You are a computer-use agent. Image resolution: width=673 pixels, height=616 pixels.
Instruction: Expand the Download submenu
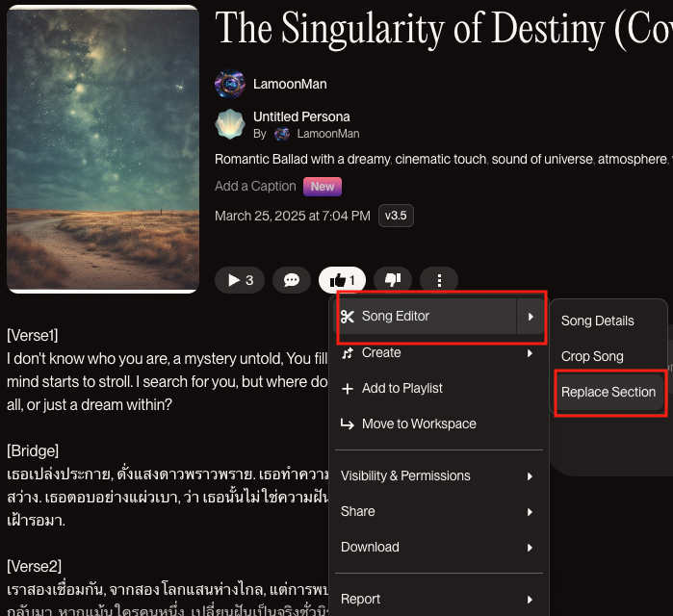click(x=438, y=547)
